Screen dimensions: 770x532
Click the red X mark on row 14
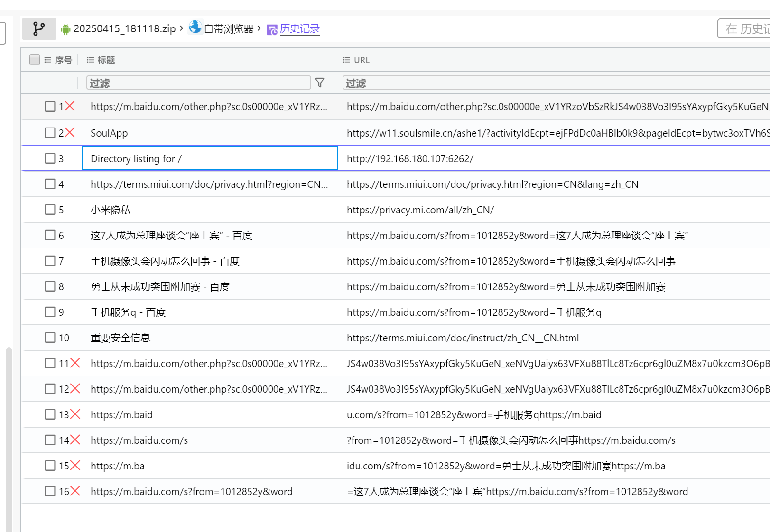coord(75,440)
